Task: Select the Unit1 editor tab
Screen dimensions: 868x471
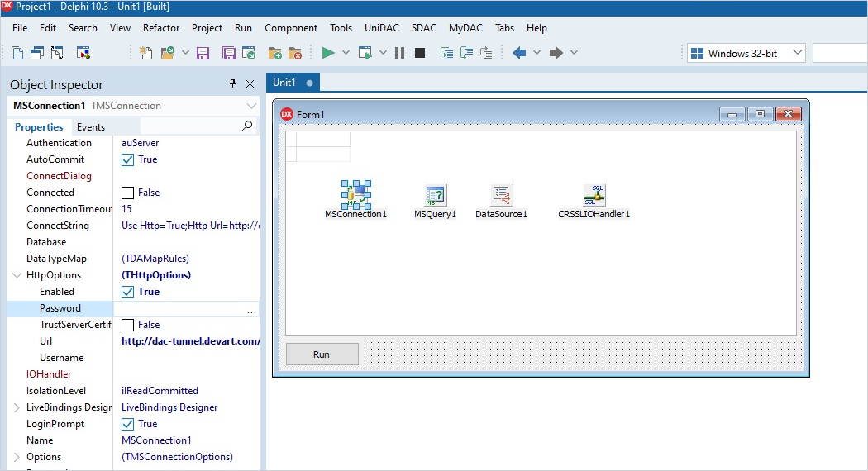Action: tap(293, 83)
